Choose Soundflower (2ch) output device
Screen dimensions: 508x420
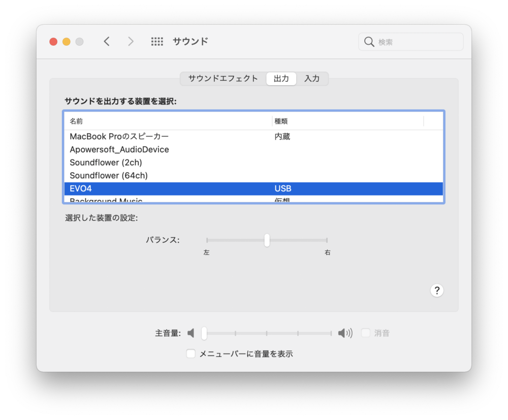tap(253, 163)
